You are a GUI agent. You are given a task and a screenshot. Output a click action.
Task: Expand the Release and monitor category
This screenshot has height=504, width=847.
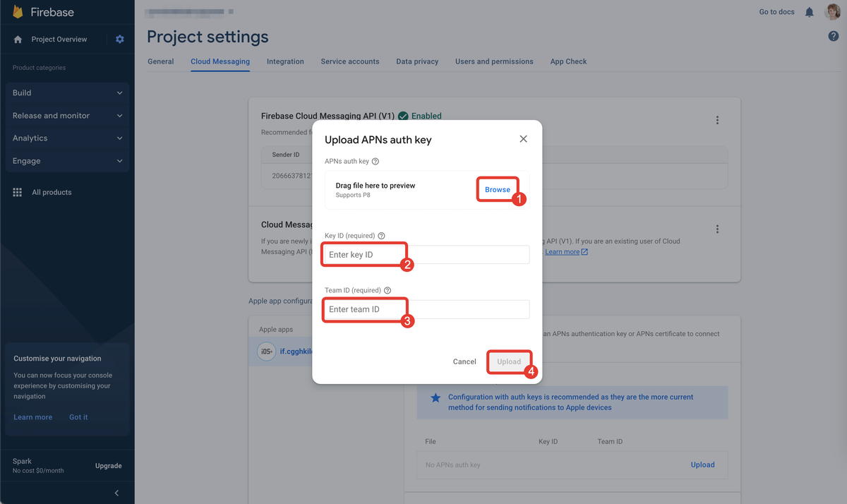point(67,116)
